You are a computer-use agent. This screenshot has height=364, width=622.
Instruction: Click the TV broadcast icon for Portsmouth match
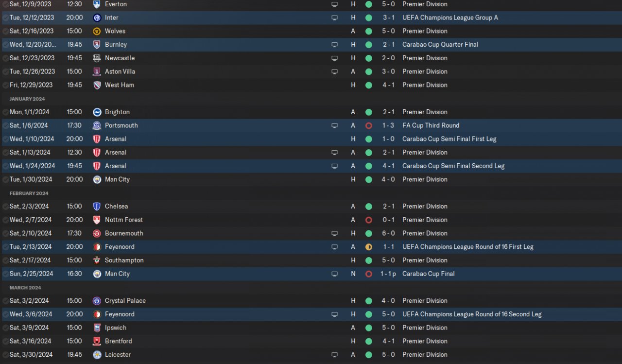coord(334,125)
